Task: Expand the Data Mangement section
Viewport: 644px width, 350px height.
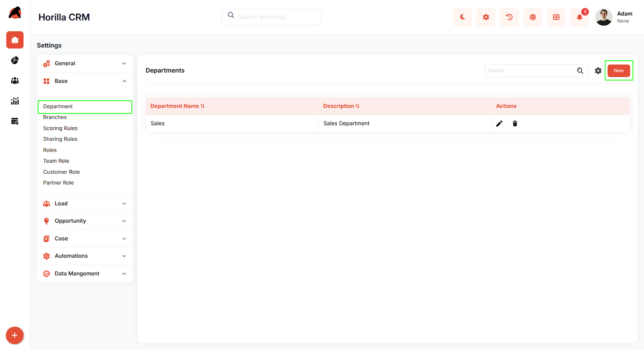Action: pos(85,274)
